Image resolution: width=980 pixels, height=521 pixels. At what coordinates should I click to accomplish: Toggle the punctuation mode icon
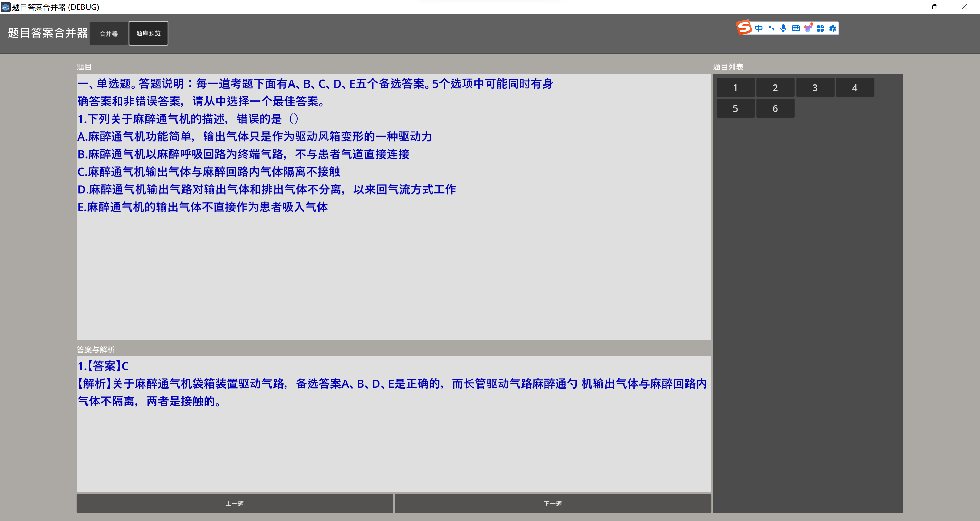(771, 28)
